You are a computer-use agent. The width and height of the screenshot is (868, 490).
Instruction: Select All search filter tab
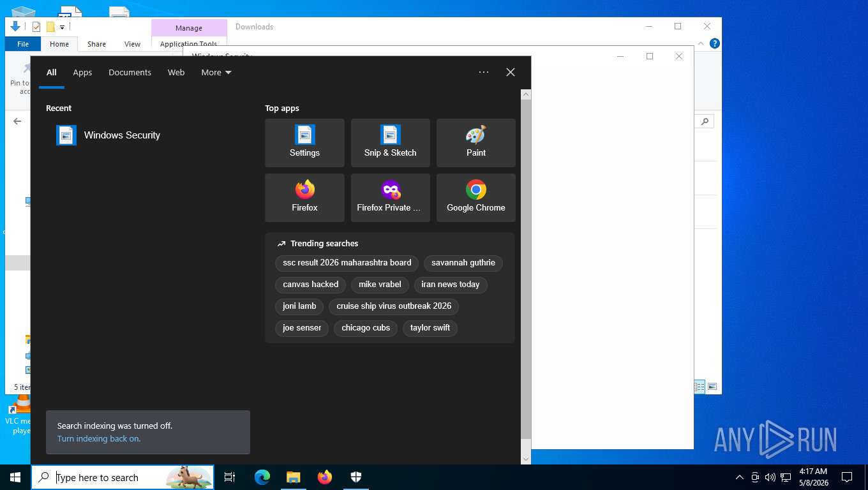pos(52,72)
